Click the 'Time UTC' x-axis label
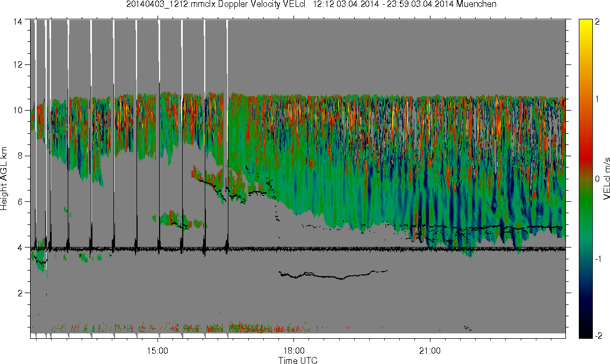610x364 pixels. pos(298,360)
